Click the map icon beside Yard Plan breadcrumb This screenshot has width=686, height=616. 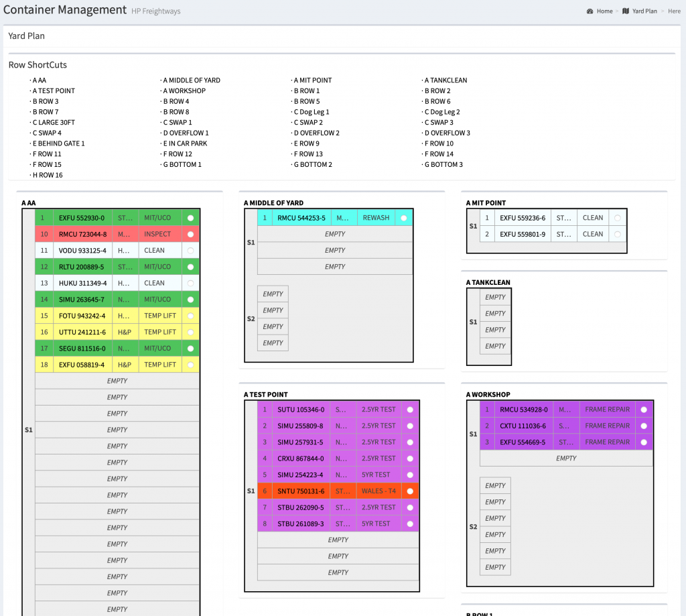624,11
